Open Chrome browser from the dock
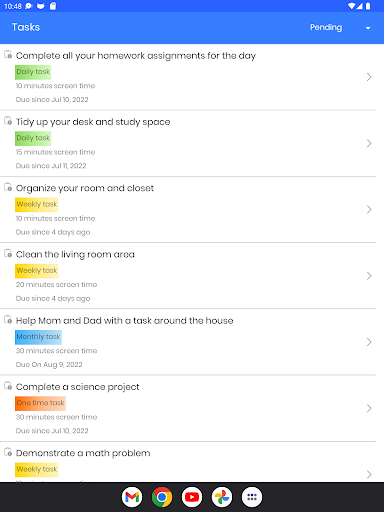Screen dimensions: 384x512 (x=162, y=497)
